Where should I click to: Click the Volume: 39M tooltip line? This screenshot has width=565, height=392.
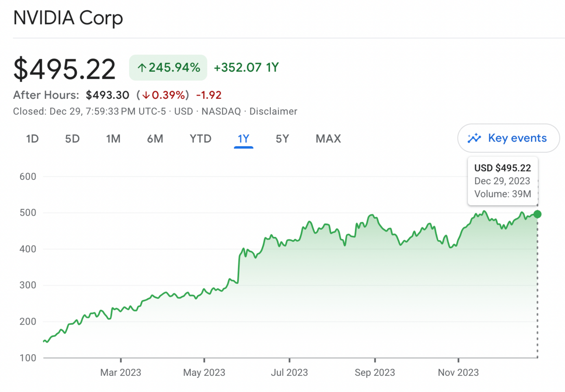(x=502, y=194)
